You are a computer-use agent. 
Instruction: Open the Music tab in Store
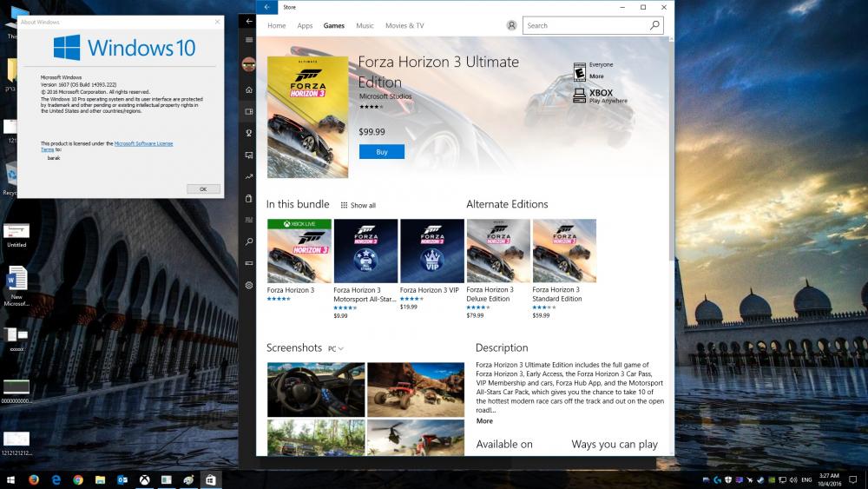coord(365,25)
